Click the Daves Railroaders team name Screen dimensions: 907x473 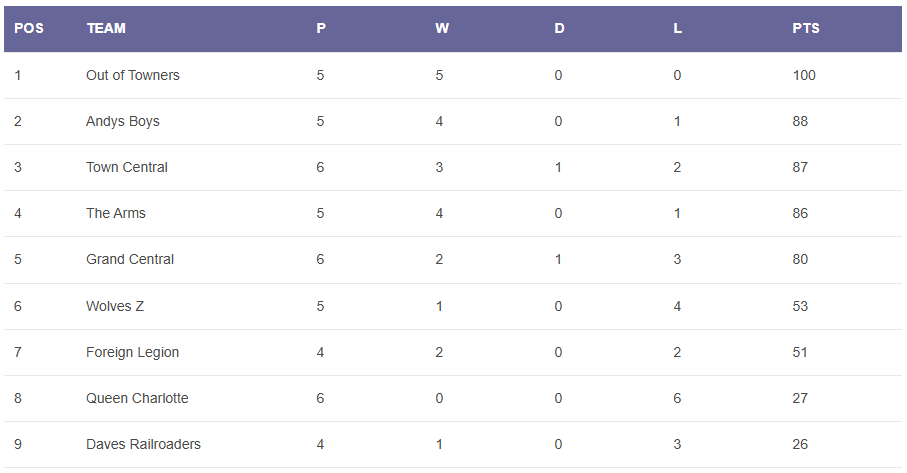[143, 444]
